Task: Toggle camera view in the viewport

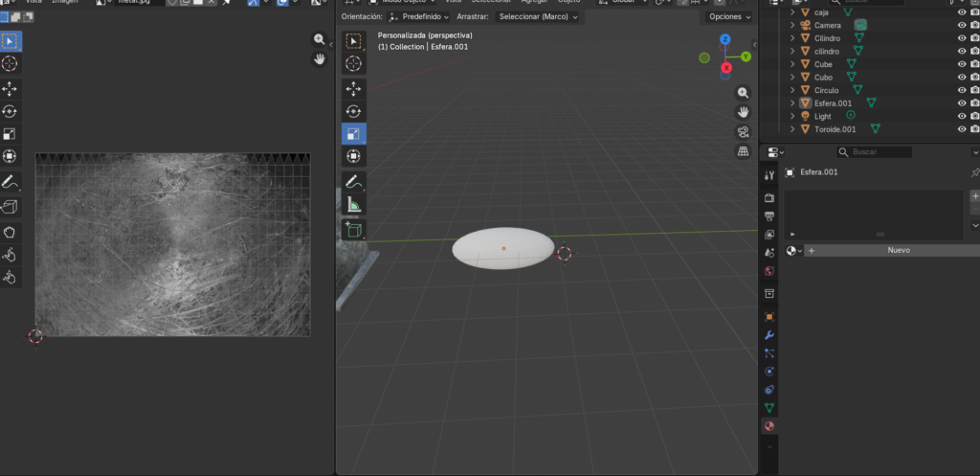Action: [743, 132]
